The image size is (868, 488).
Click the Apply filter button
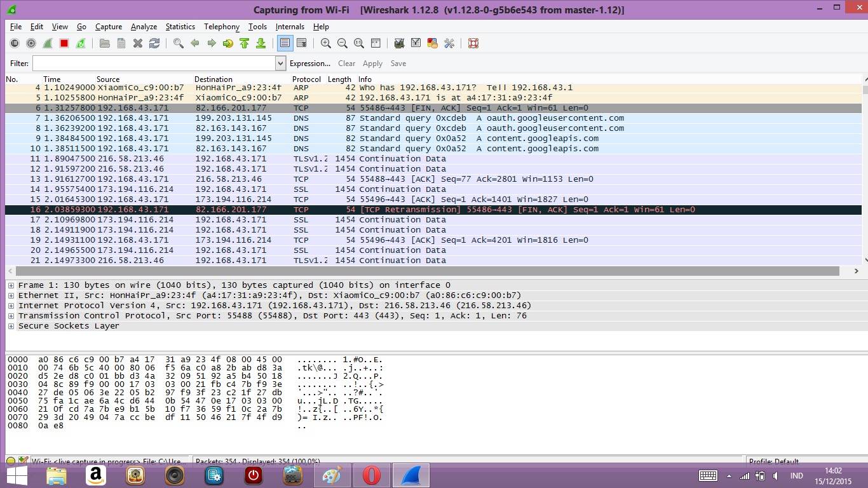[x=372, y=64]
